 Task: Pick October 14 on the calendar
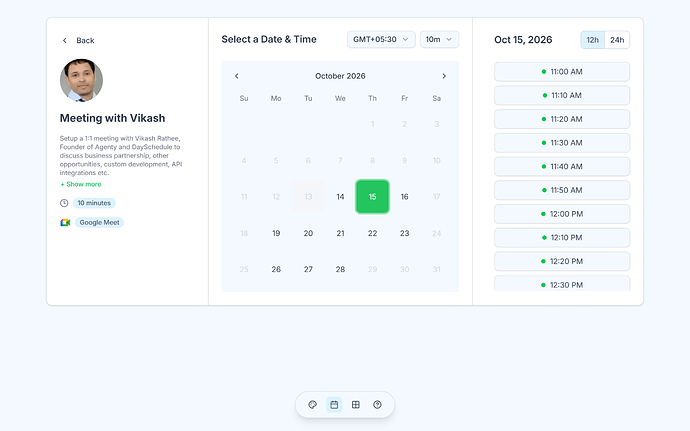click(x=340, y=197)
